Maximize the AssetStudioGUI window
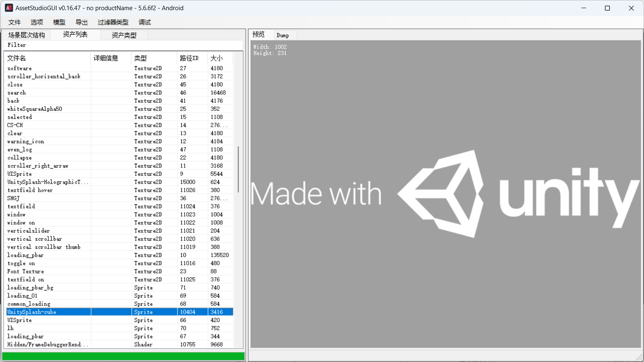 click(607, 8)
